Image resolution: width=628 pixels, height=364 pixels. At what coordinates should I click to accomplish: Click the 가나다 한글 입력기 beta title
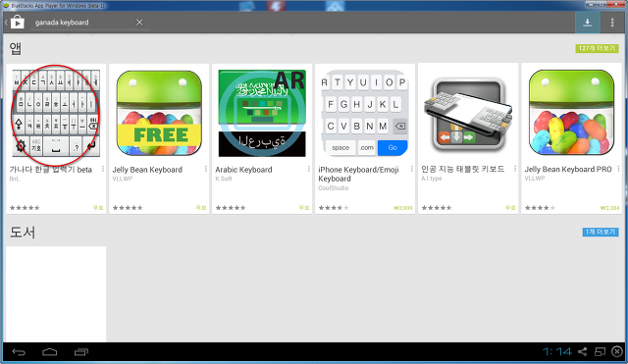point(51,170)
